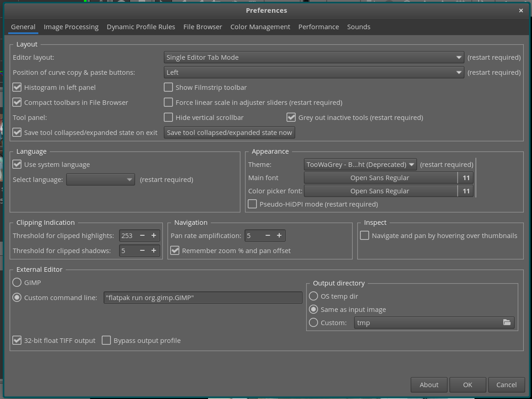Increase clipped highlights threshold with plus

(154, 236)
